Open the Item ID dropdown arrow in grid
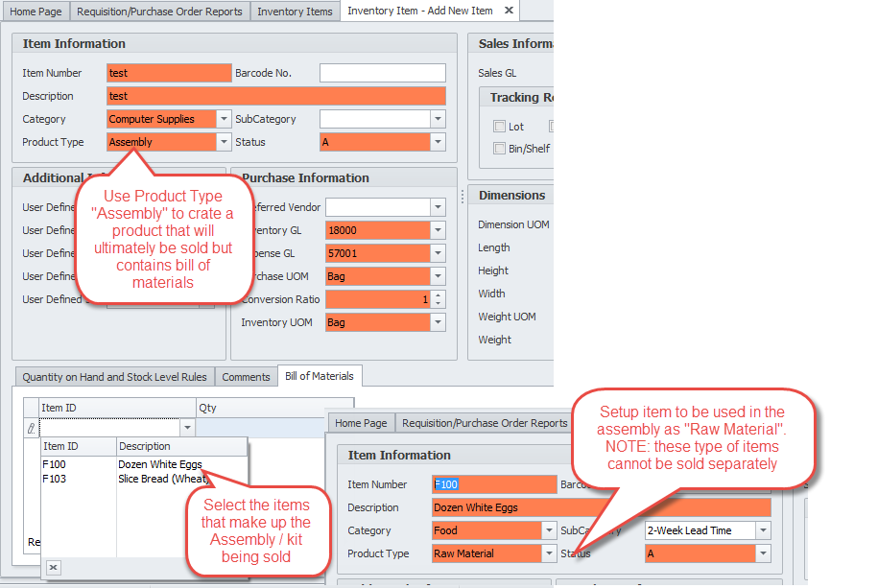This screenshot has height=588, width=878. 187,428
